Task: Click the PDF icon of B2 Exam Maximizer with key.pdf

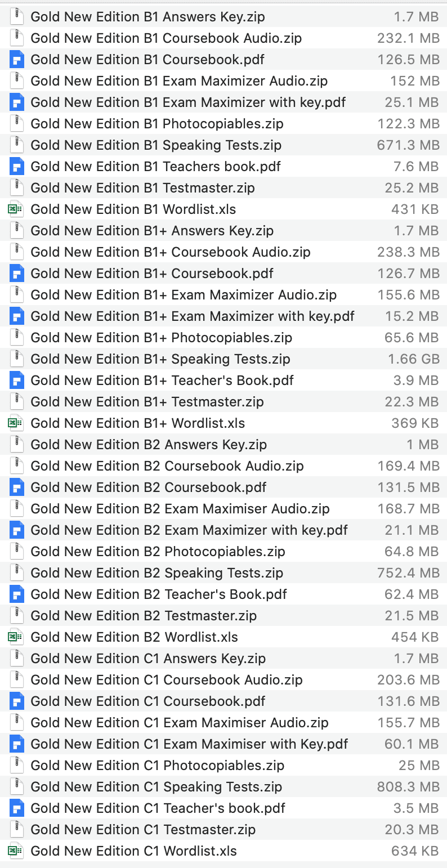Action: pyautogui.click(x=17, y=530)
